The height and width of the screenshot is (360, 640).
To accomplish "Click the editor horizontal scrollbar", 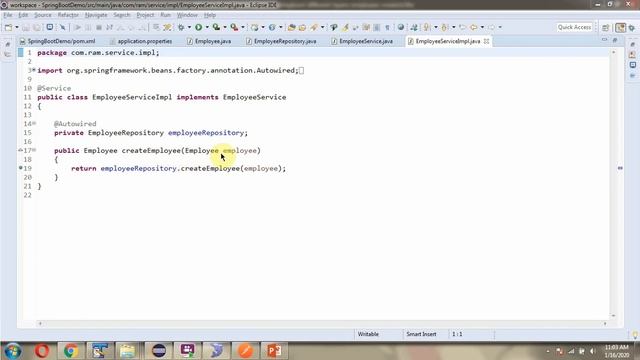I will (x=322, y=324).
